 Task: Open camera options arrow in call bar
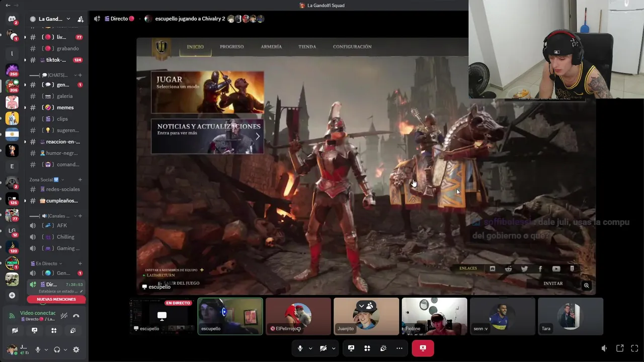pyautogui.click(x=334, y=348)
